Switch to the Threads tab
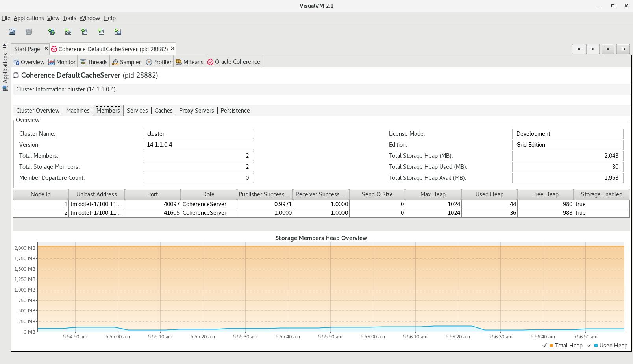 pyautogui.click(x=94, y=62)
